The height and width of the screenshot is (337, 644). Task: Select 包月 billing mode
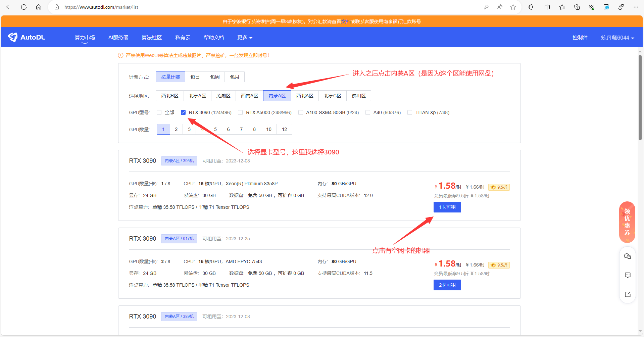pyautogui.click(x=235, y=77)
